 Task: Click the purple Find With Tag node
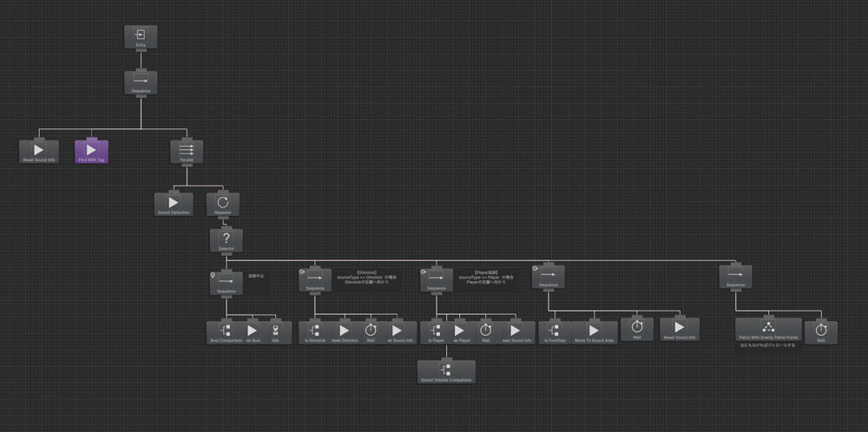tap(91, 151)
